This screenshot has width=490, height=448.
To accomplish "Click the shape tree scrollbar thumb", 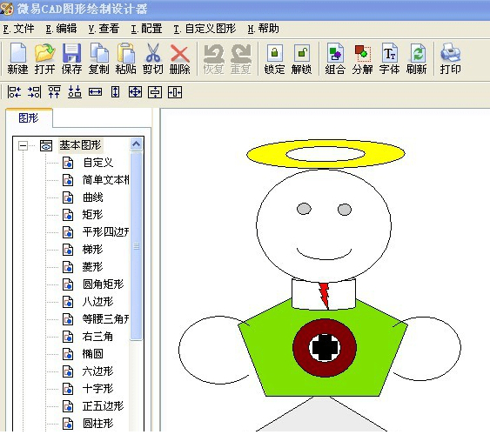I will pyautogui.click(x=137, y=246).
